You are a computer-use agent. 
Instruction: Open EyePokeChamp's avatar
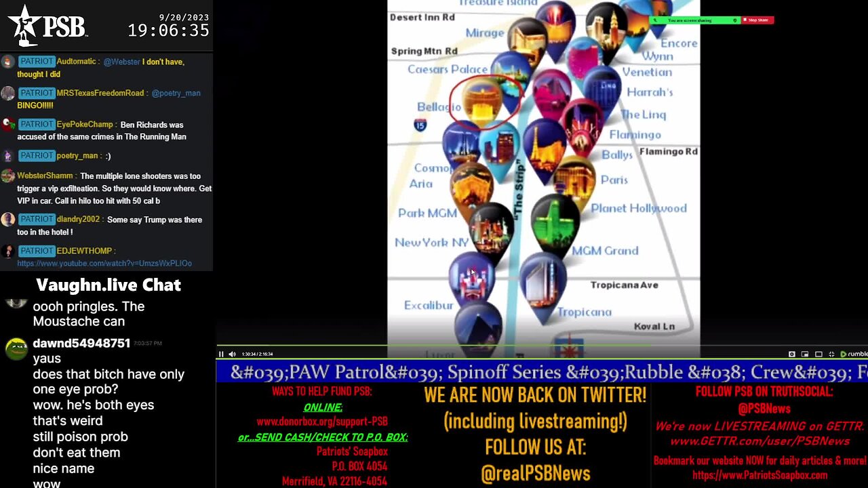pyautogui.click(x=7, y=125)
